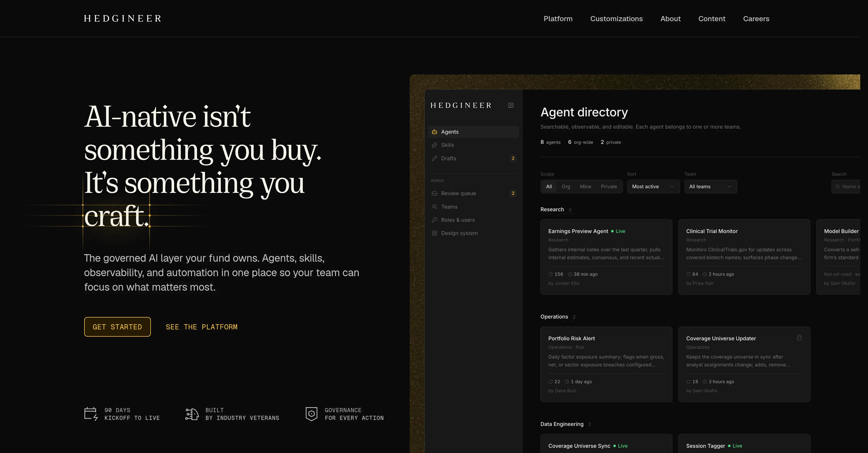Open the Clinical Trial Monitor card
868x453 pixels.
[x=744, y=257]
